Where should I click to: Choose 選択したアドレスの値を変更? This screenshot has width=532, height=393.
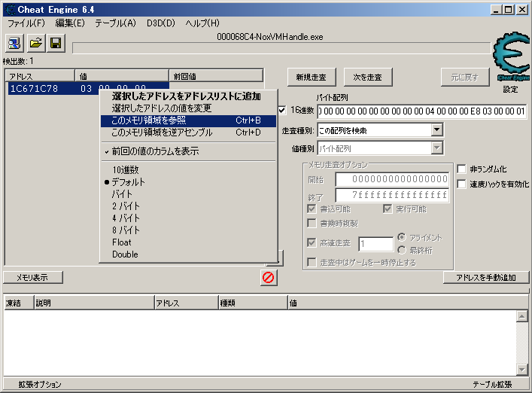(x=188, y=108)
